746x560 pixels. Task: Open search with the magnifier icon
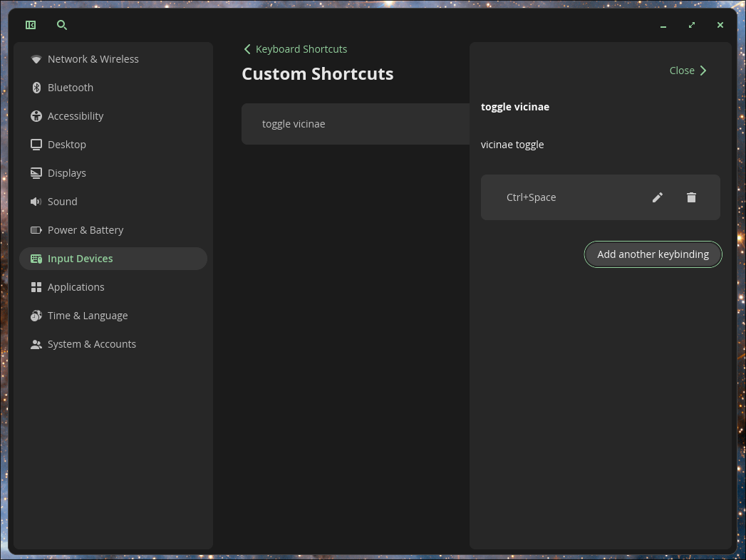click(x=62, y=25)
